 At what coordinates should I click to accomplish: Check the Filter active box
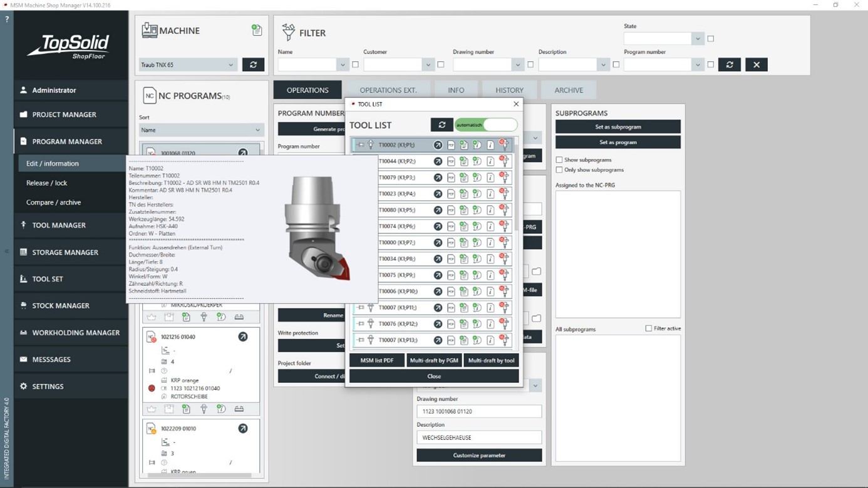coord(648,328)
